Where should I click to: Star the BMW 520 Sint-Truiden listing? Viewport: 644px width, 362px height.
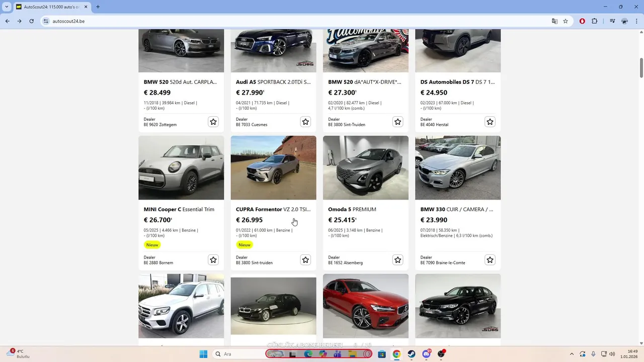[398, 122]
